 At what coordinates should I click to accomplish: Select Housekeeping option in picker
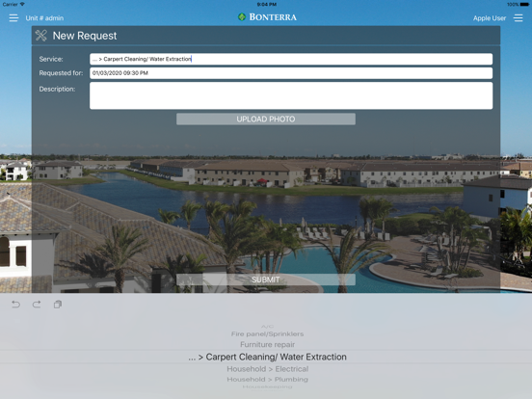[267, 386]
